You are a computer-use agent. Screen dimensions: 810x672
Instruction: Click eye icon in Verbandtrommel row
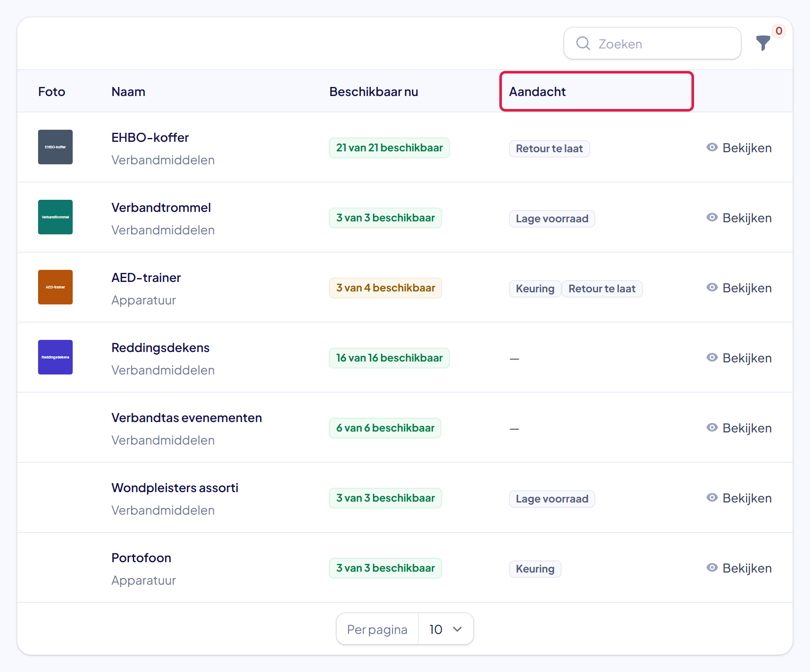(x=712, y=218)
